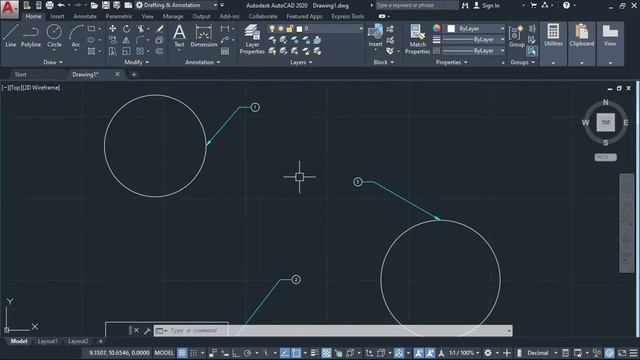Screen dimensions: 640x360
Task: Open Layer Properties manager
Action: click(252, 39)
